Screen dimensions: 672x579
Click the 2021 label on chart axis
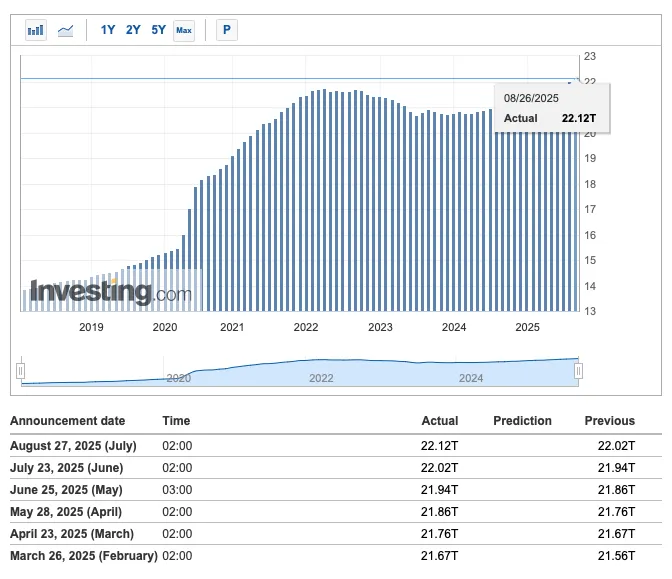pos(232,327)
